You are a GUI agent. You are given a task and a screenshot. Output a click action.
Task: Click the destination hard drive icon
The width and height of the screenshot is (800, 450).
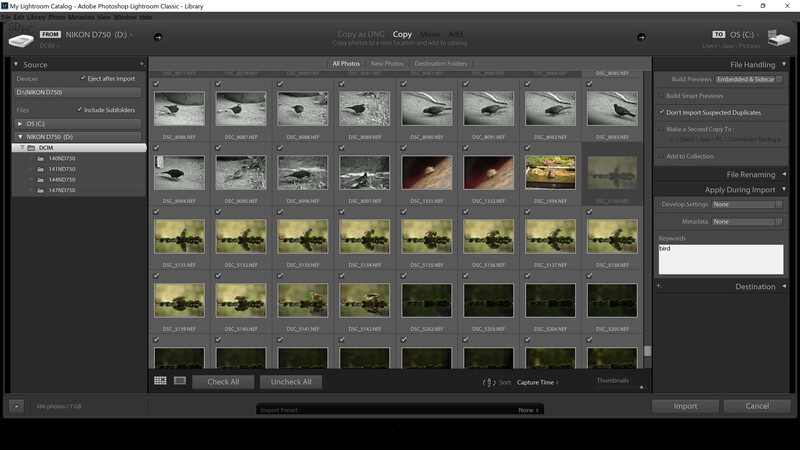point(779,38)
